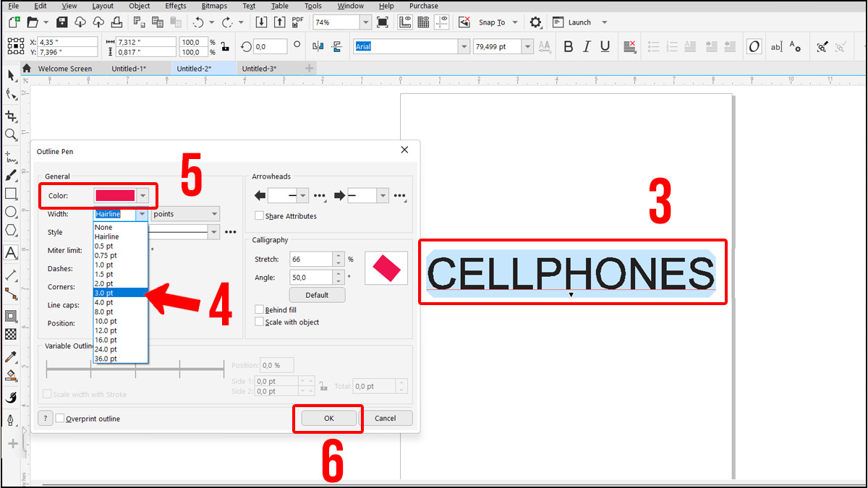Viewport: 868px width, 488px height.
Task: Select the Zoom magnifier tool
Action: click(x=11, y=134)
